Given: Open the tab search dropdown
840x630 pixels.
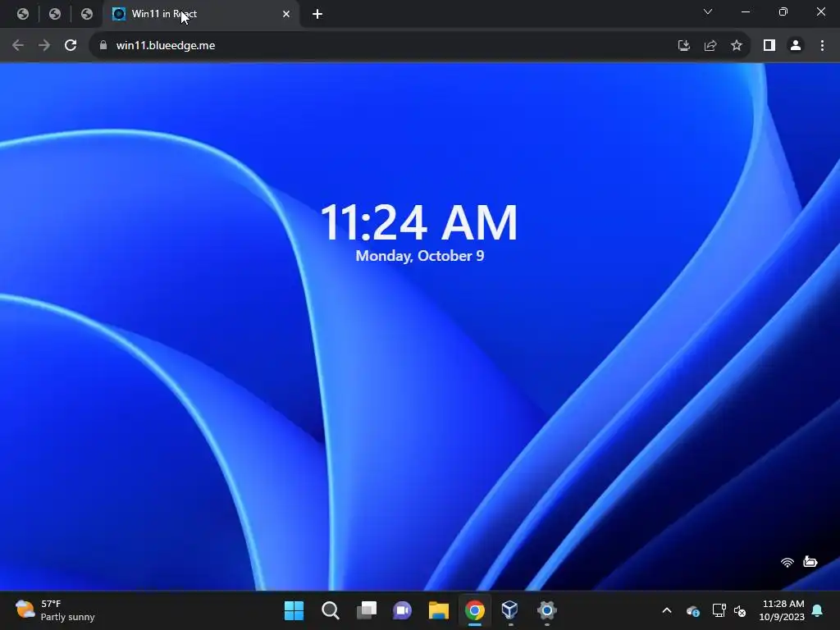Looking at the screenshot, I should click(x=708, y=11).
